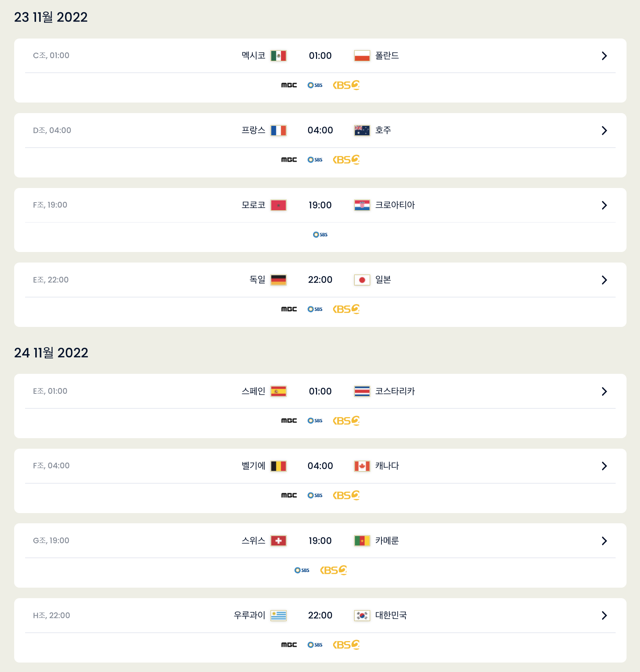The image size is (640, 672).
Task: Click the F조, 04:00 group label
Action: point(51,466)
